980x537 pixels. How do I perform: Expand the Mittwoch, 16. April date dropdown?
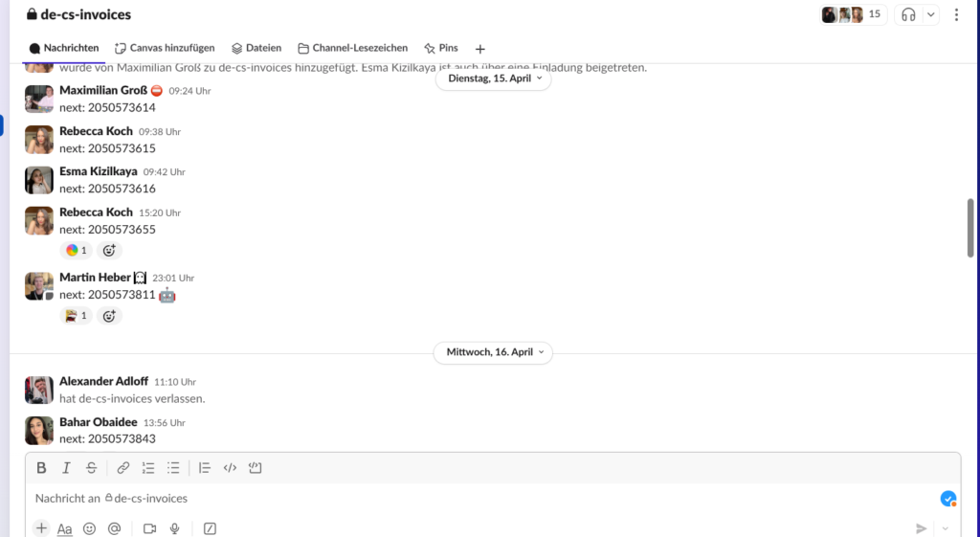pyautogui.click(x=493, y=352)
